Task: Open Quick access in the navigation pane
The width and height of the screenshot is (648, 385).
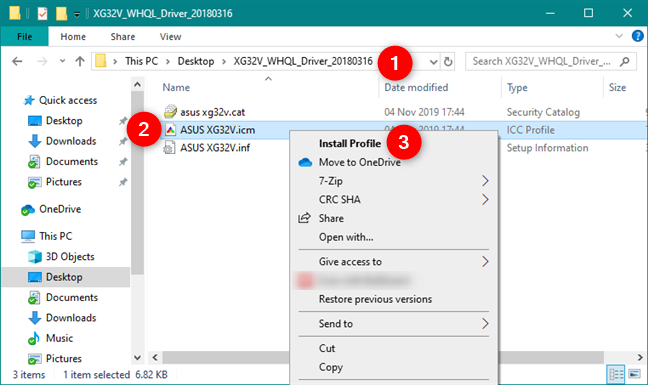Action: click(68, 100)
